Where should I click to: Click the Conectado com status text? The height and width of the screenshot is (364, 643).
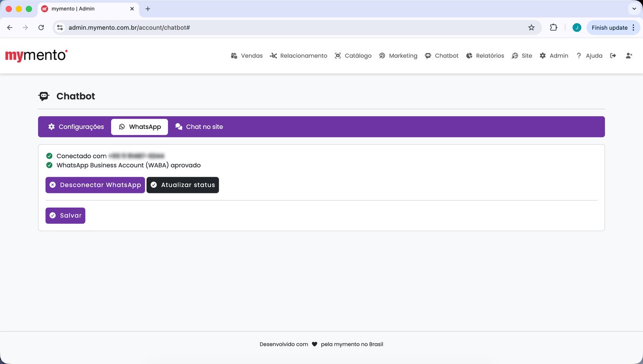82,156
